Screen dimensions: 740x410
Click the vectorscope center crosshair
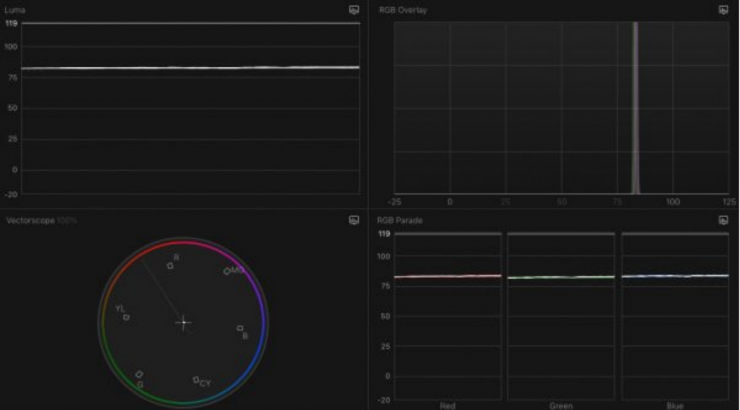183,322
